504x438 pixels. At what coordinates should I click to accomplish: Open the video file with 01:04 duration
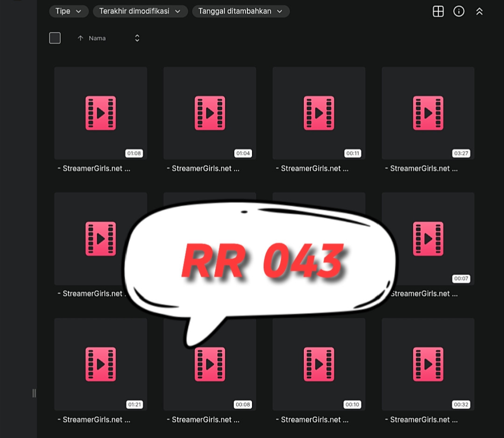(x=210, y=113)
